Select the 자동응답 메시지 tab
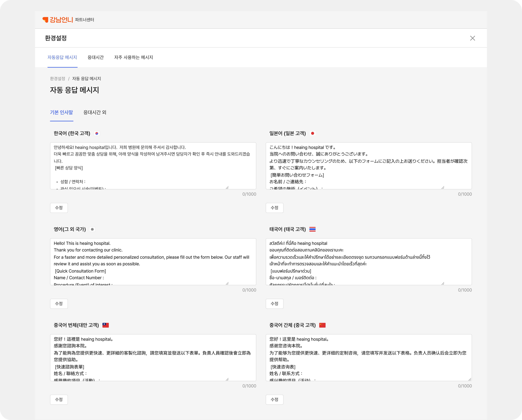This screenshot has height=420, width=522. coord(62,57)
